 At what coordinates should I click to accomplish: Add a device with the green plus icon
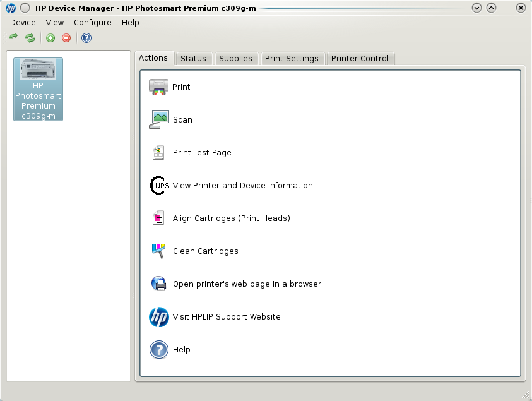50,38
